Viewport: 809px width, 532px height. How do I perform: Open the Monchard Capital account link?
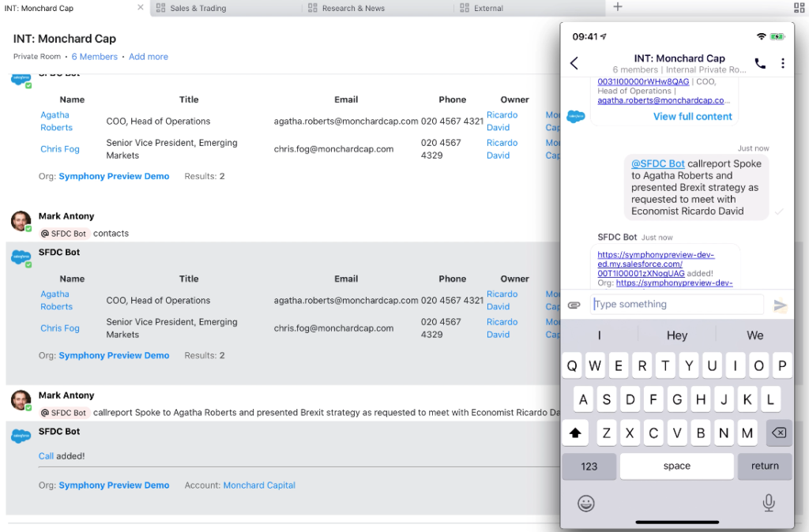259,485
